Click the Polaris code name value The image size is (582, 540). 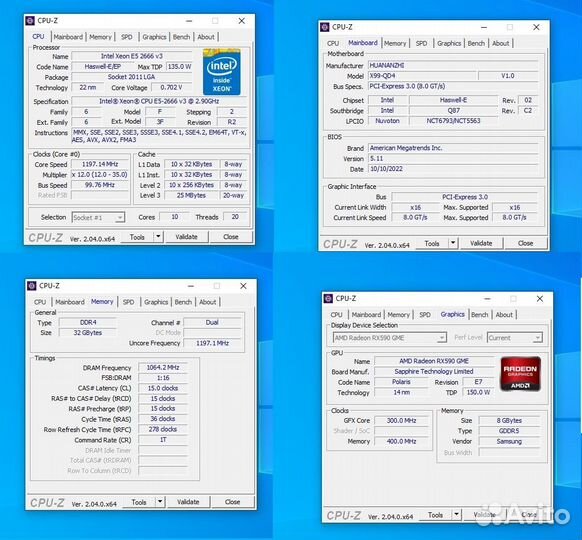(401, 382)
